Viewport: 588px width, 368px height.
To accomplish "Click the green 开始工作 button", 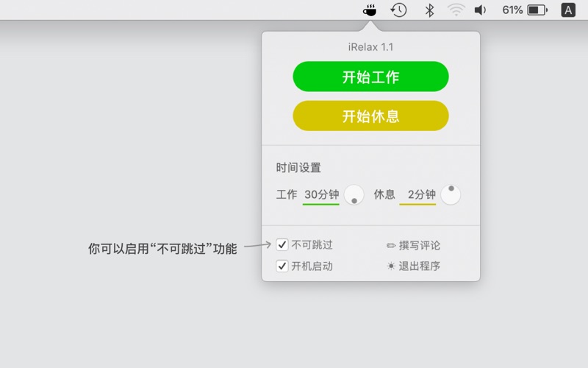I will tap(370, 77).
